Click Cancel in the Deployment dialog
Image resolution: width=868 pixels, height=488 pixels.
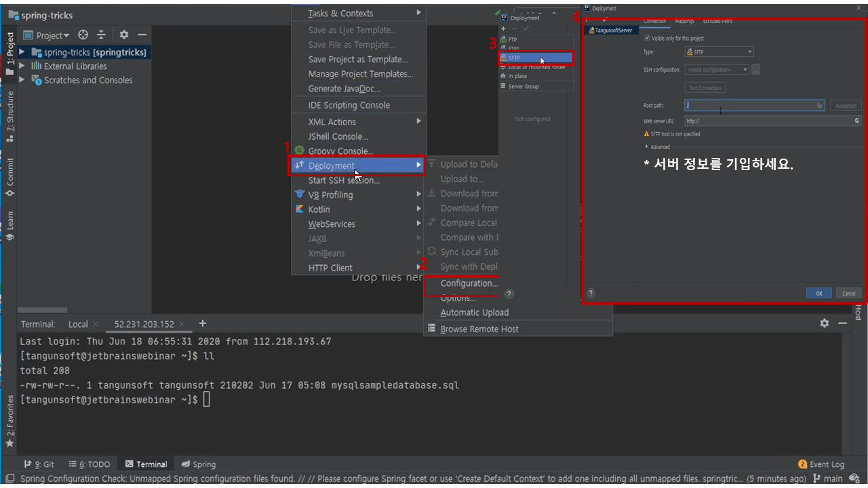[x=849, y=293]
